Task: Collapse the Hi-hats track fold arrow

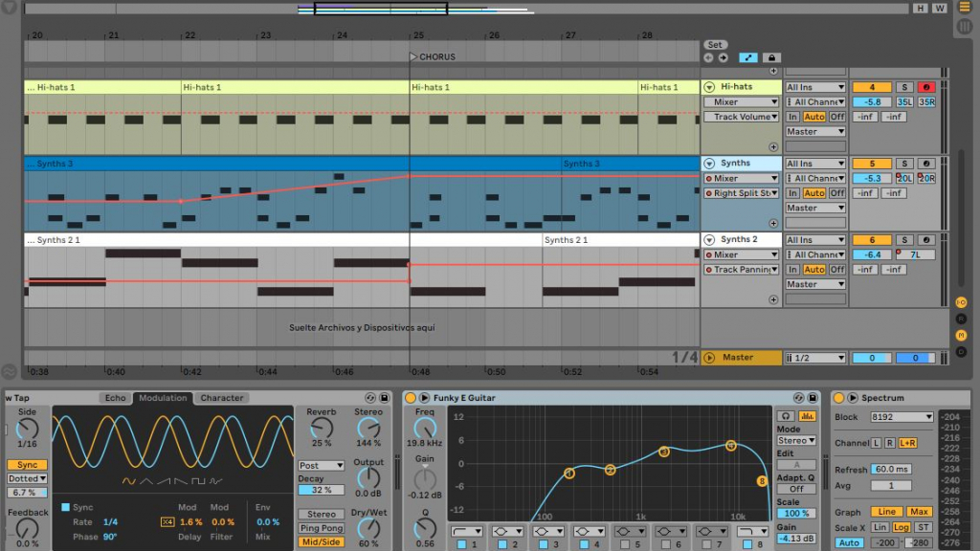Action: [x=709, y=87]
